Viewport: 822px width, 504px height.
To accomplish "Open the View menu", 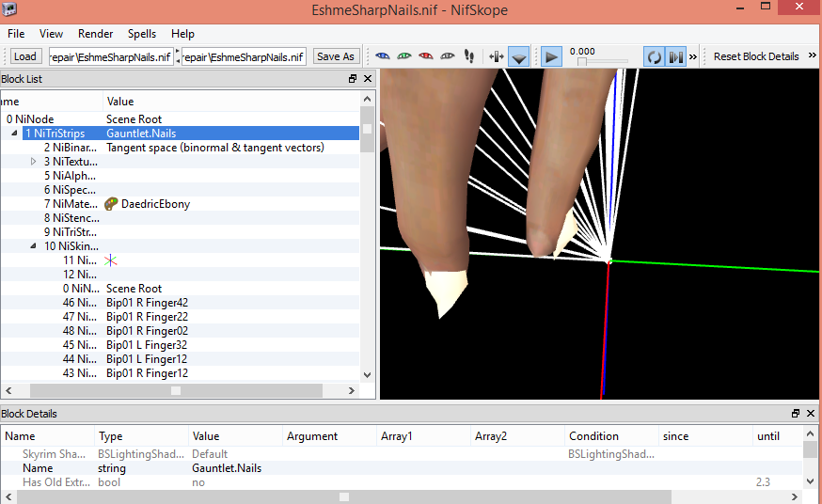I will (x=51, y=34).
